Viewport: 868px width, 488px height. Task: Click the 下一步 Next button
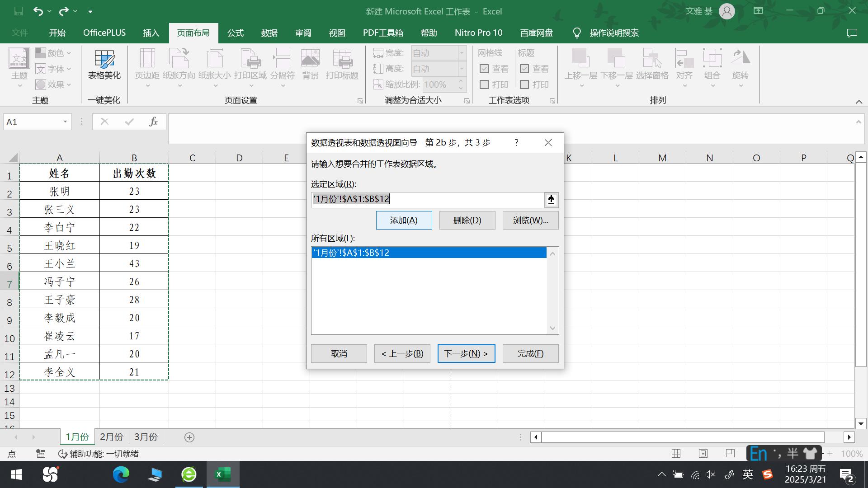[466, 353]
